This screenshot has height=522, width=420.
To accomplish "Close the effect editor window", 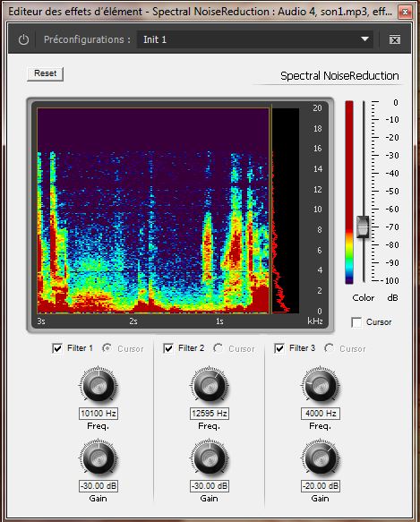I will pyautogui.click(x=405, y=12).
